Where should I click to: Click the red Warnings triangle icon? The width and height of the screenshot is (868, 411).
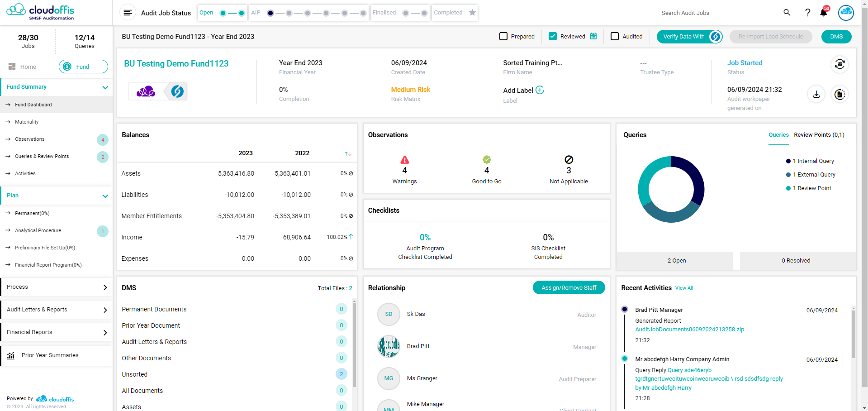pyautogui.click(x=405, y=160)
